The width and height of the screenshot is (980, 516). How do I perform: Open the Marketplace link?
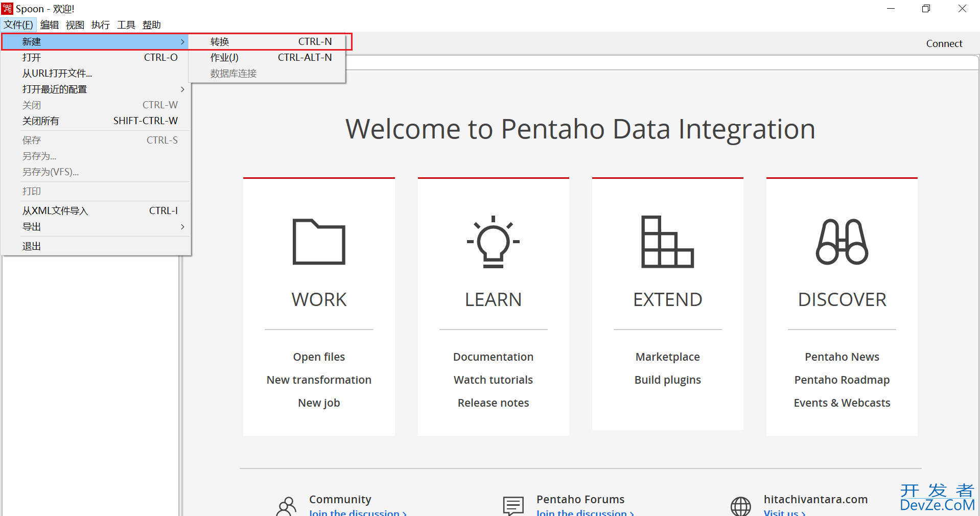tap(667, 357)
